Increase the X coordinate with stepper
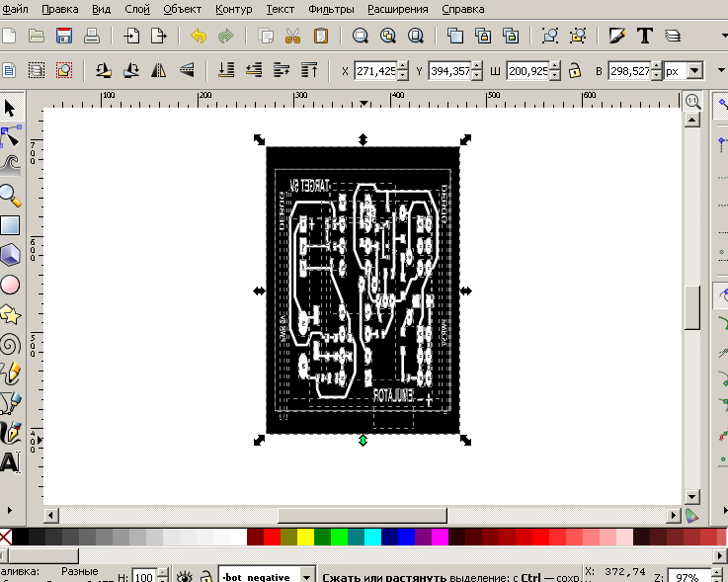 coord(403,67)
